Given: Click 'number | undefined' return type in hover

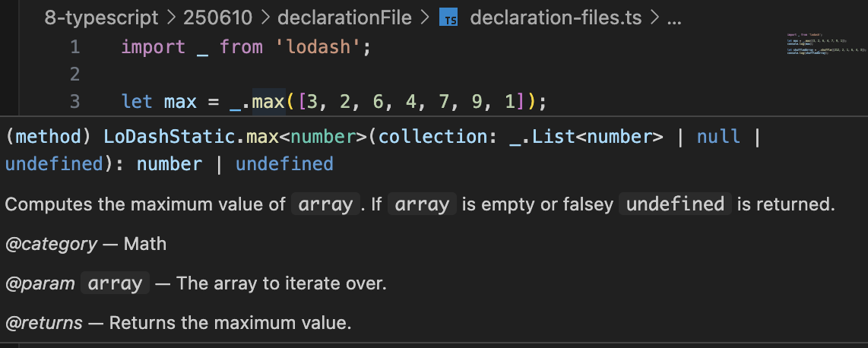Looking at the screenshot, I should (x=236, y=164).
